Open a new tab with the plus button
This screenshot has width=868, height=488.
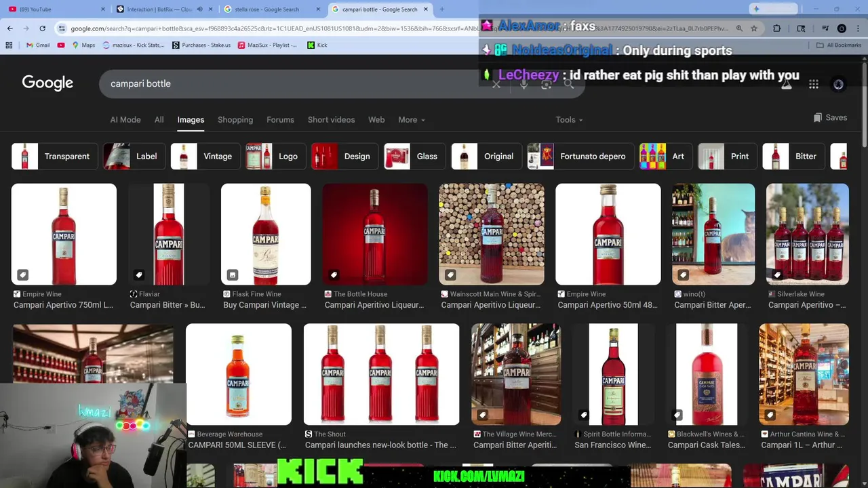[x=441, y=9]
